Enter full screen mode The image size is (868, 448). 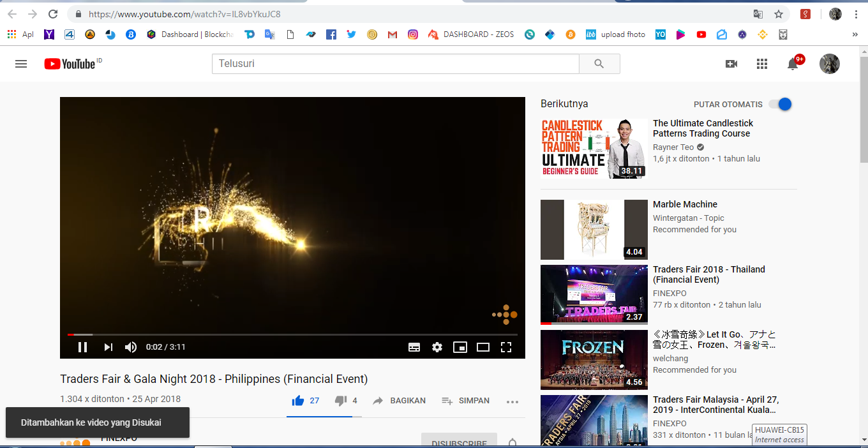tap(506, 347)
